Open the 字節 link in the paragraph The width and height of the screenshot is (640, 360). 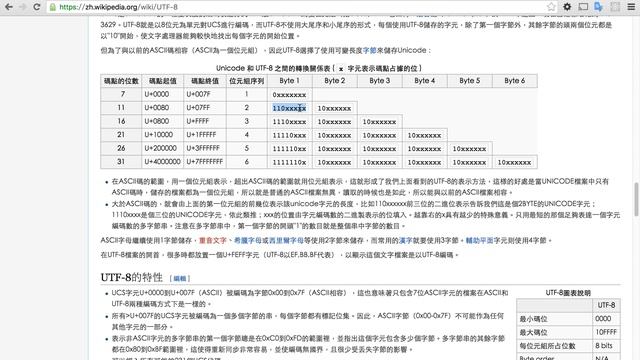pyautogui.click(x=369, y=50)
